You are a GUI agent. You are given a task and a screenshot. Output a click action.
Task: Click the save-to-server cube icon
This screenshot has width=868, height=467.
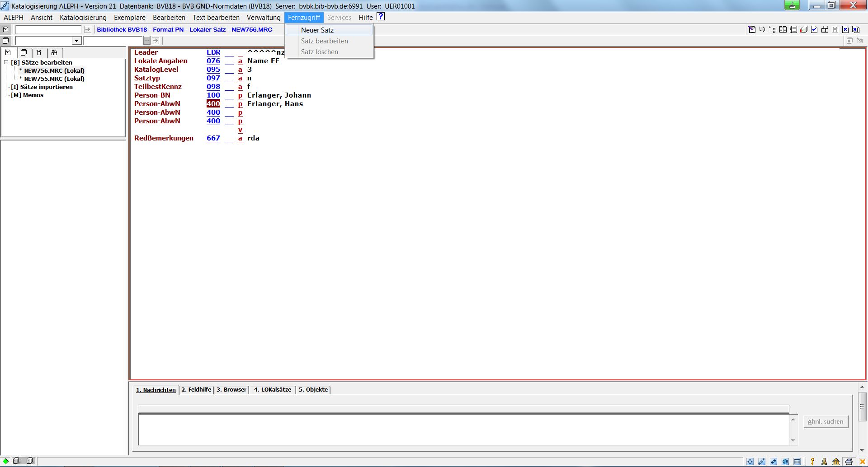[804, 29]
